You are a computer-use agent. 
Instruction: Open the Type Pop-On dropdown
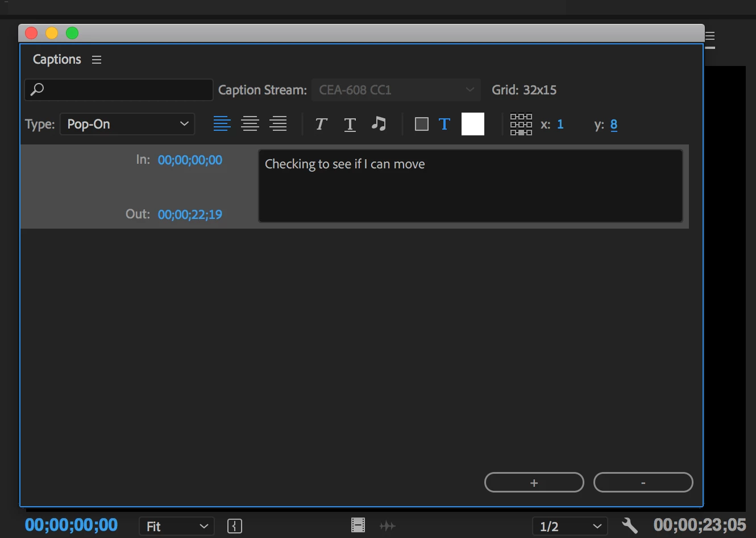coord(127,124)
